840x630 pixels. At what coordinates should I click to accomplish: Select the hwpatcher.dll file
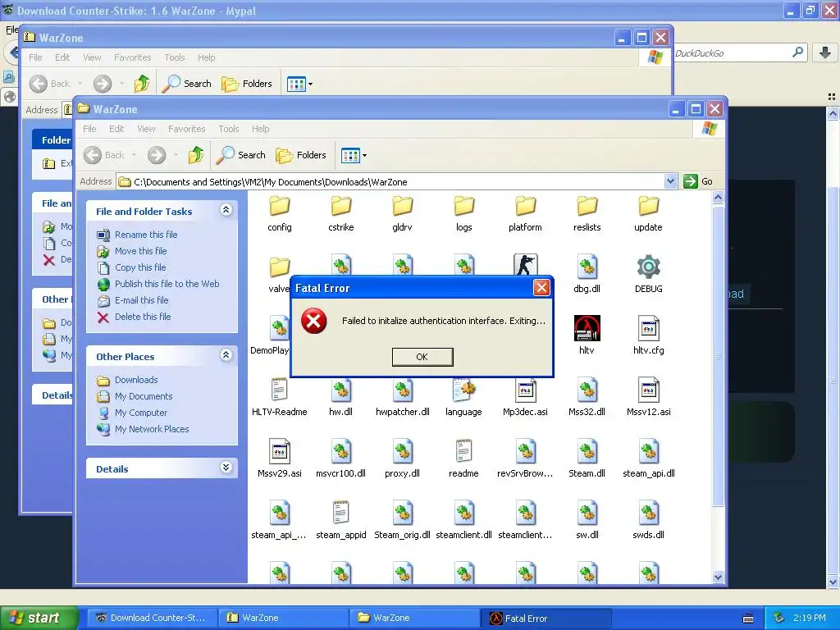pos(402,397)
